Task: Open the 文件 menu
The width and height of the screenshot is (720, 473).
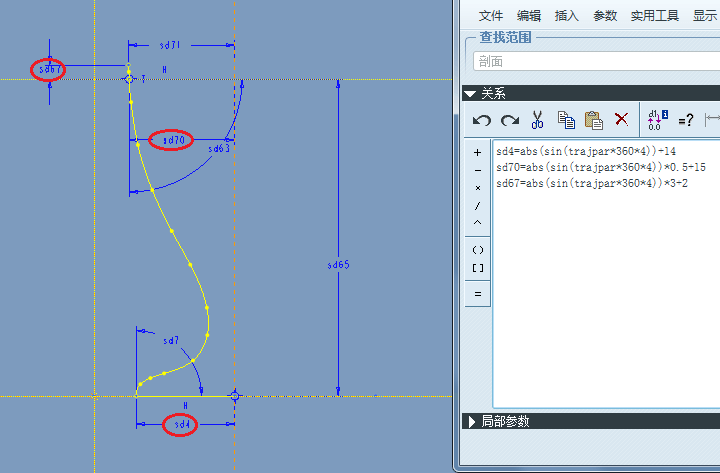Action: click(491, 16)
